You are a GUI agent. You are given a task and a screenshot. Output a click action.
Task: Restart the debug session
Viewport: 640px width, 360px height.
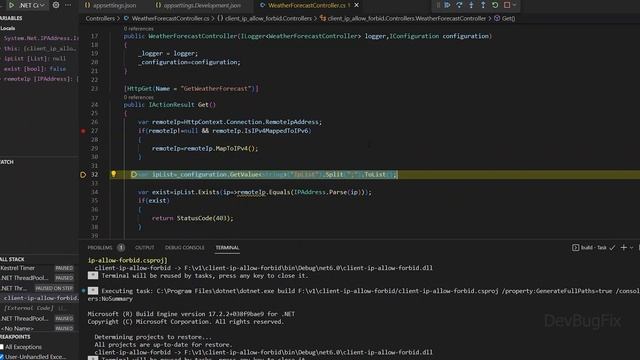(x=495, y=5)
